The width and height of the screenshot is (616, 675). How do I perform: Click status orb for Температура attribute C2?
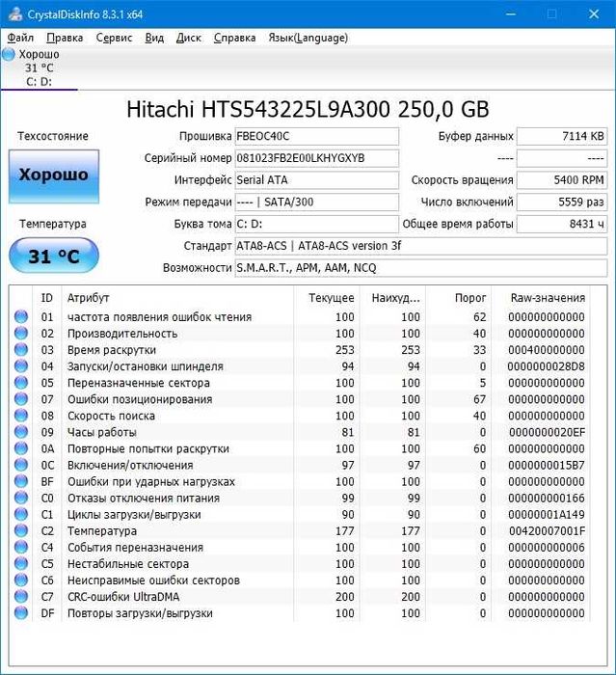pos(20,530)
